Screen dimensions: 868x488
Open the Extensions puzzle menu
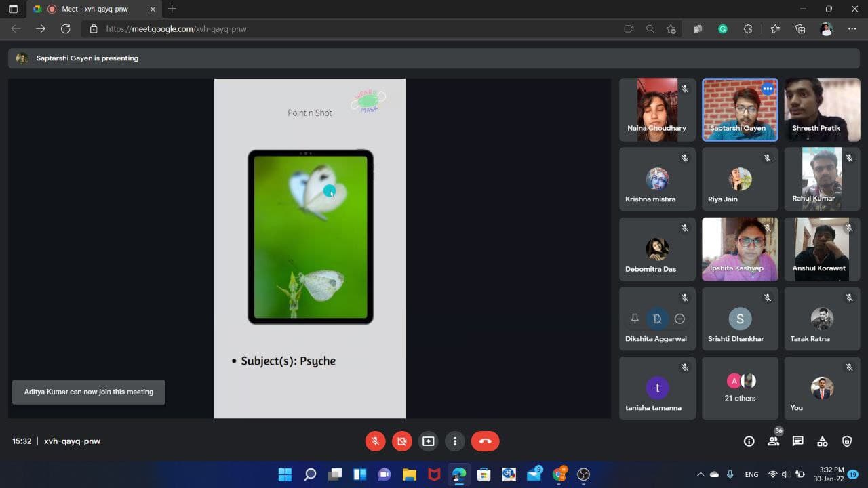pyautogui.click(x=748, y=29)
